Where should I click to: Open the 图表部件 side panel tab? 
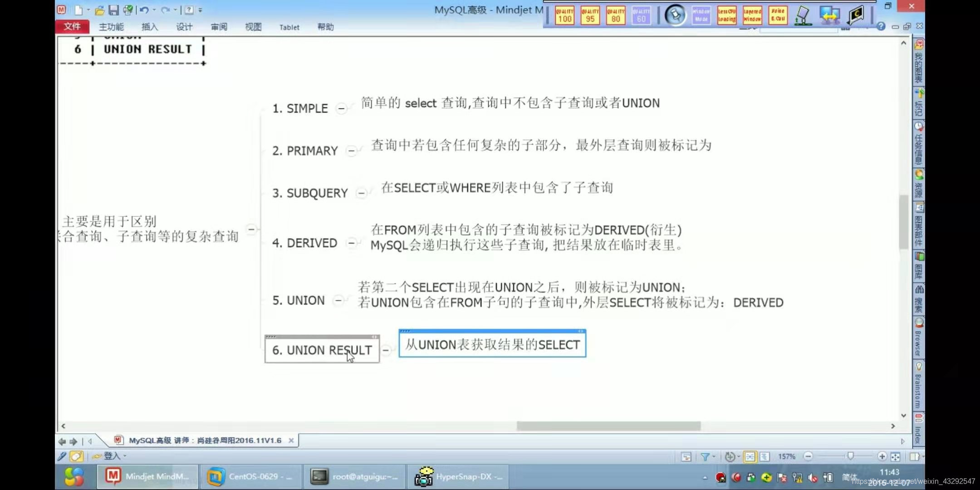[919, 225]
